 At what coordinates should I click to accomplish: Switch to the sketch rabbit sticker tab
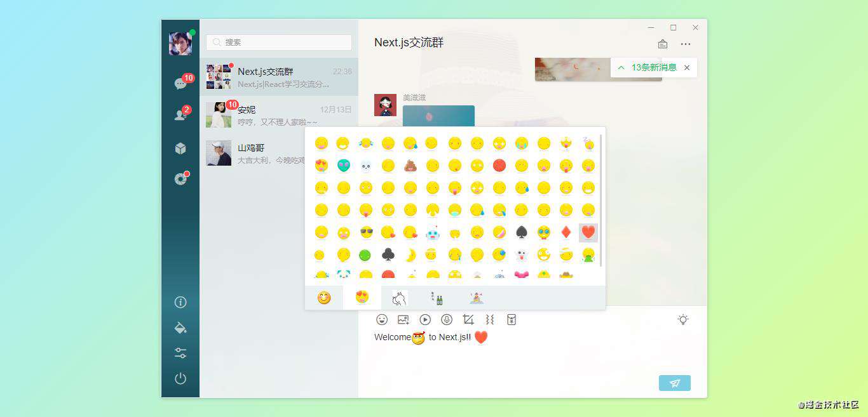[x=399, y=298]
